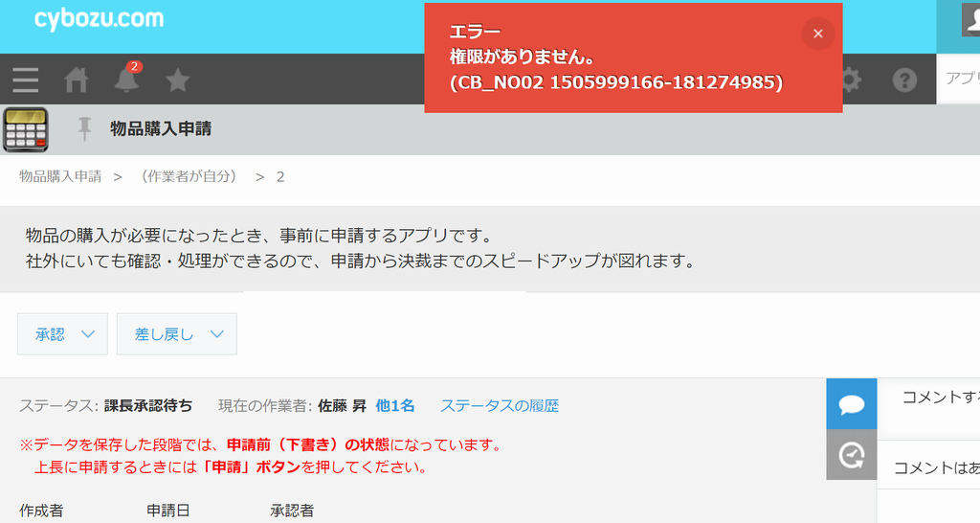Viewport: 980px width, 523px height.
Task: Click the pin icon beside 物品購入申請
Action: (84, 129)
